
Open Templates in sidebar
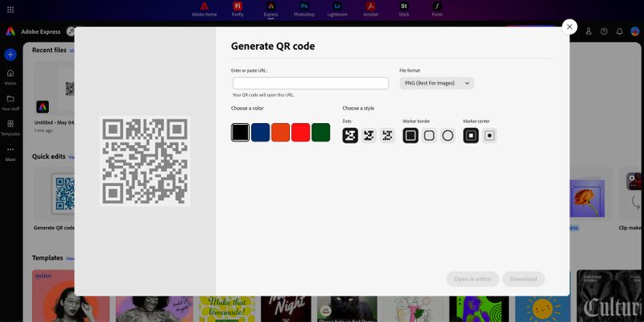(10, 128)
